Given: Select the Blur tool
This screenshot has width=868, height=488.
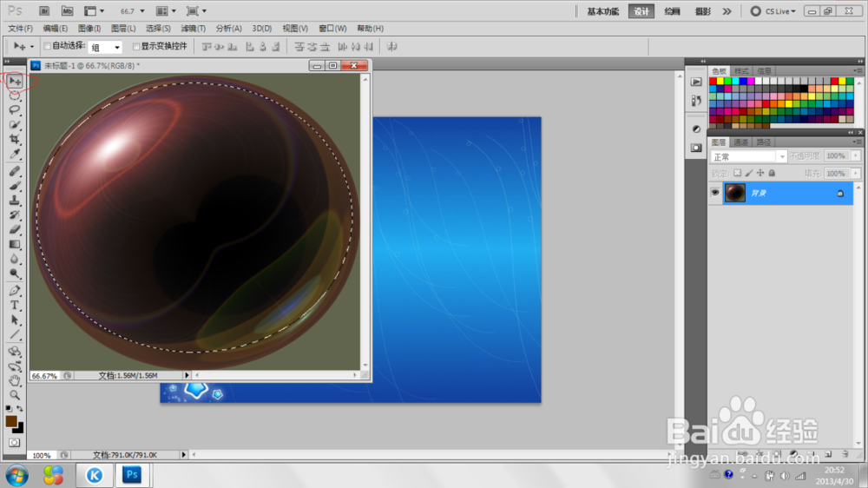Looking at the screenshot, I should click(x=15, y=259).
